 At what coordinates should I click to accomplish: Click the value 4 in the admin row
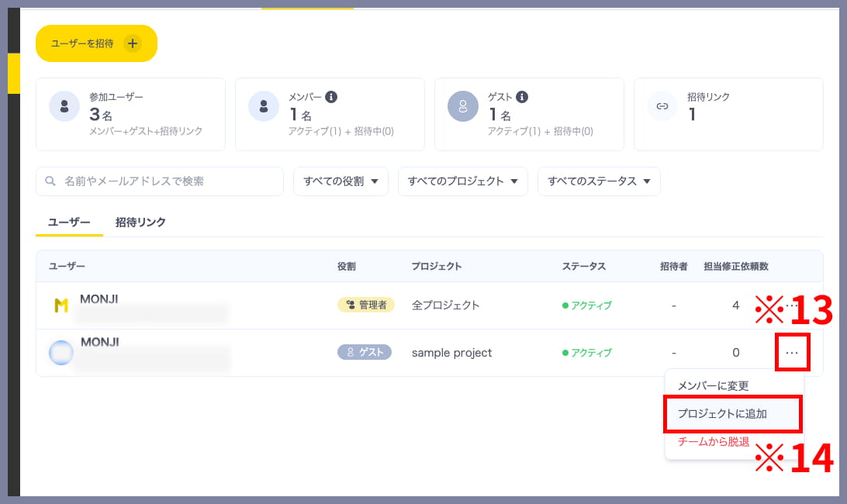point(736,306)
